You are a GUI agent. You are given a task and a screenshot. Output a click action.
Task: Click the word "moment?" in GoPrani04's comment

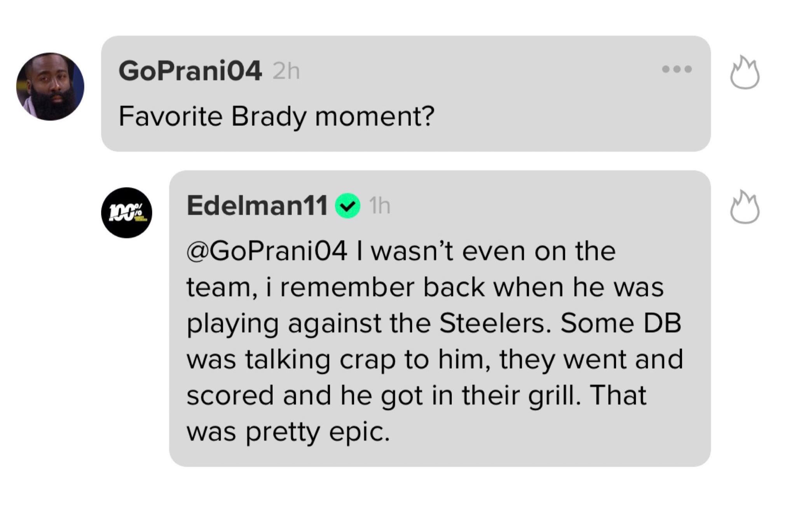(374, 116)
